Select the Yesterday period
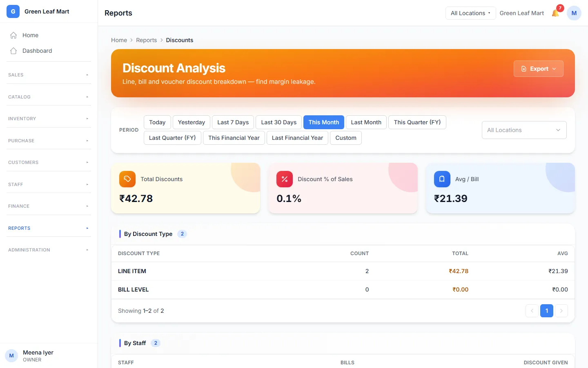The width and height of the screenshot is (588, 368). 192,122
